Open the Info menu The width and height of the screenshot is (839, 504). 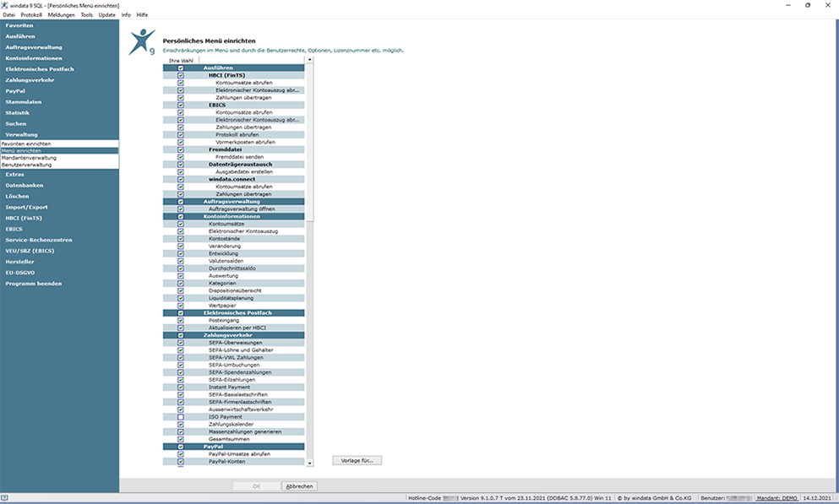[x=126, y=15]
